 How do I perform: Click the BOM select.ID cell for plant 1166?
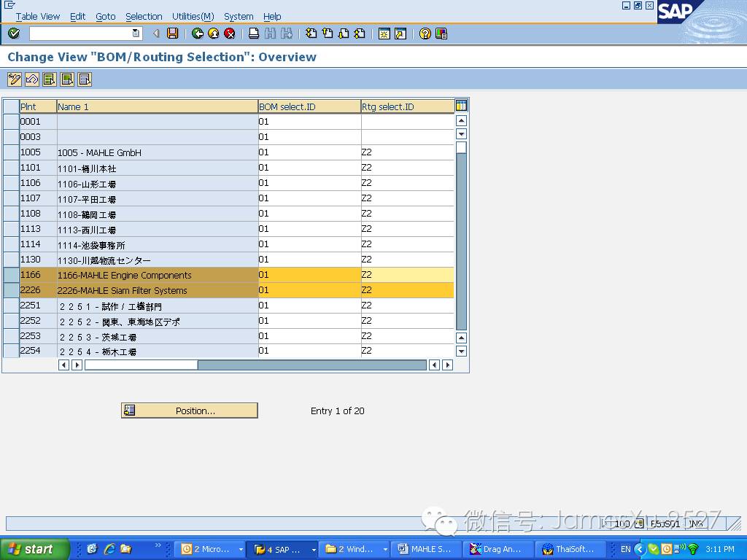[309, 275]
